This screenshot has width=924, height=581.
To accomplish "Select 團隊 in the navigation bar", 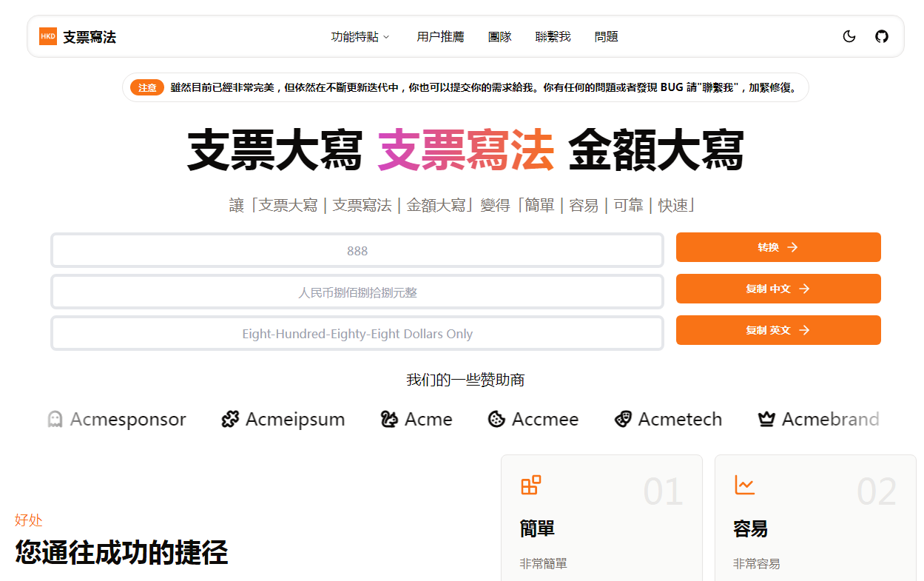I will [x=500, y=36].
